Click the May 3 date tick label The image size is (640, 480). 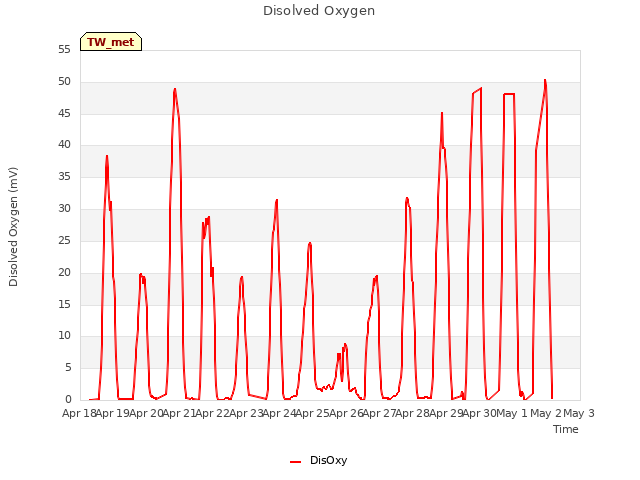point(579,413)
